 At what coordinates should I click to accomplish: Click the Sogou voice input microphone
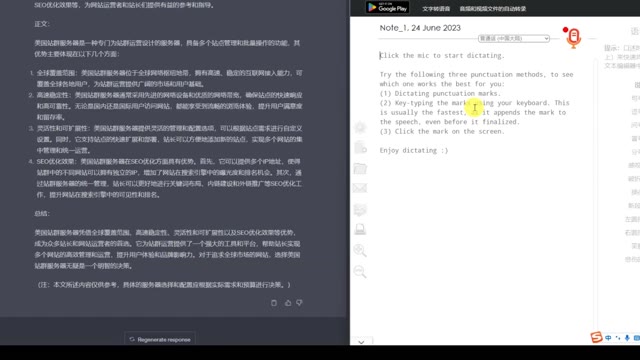tap(627, 338)
